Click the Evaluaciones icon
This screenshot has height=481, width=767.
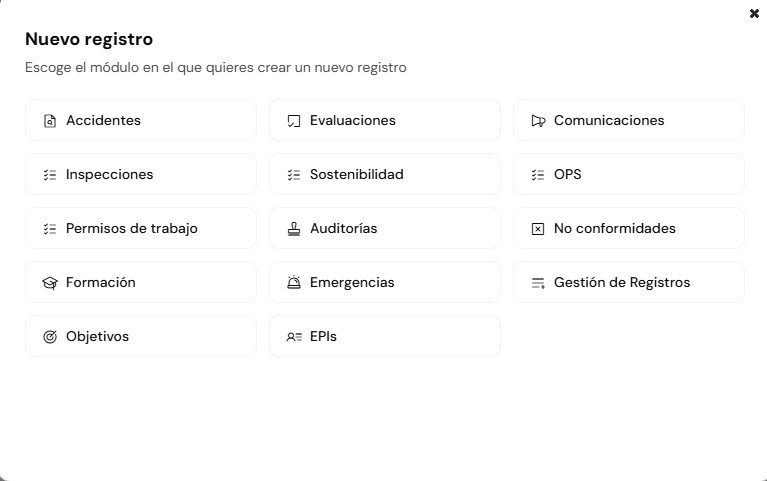pyautogui.click(x=294, y=121)
